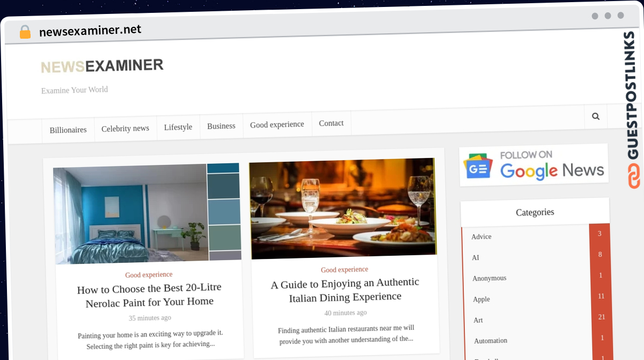This screenshot has height=360, width=644.
Task: Visit the Contact page
Action: [x=331, y=123]
